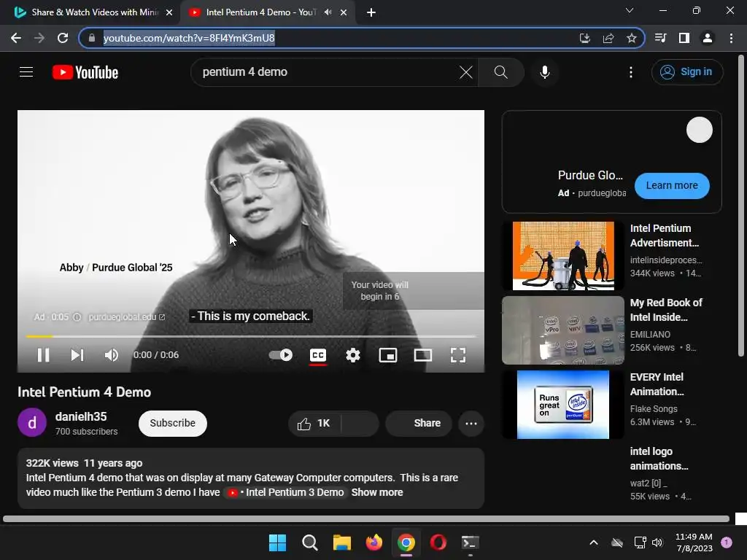Open the YouTube hamburger guide menu
Image resolution: width=747 pixels, height=560 pixels.
[26, 72]
